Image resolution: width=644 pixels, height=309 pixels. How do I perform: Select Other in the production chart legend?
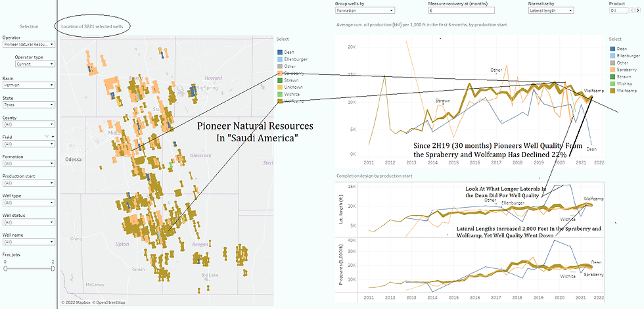[619, 62]
